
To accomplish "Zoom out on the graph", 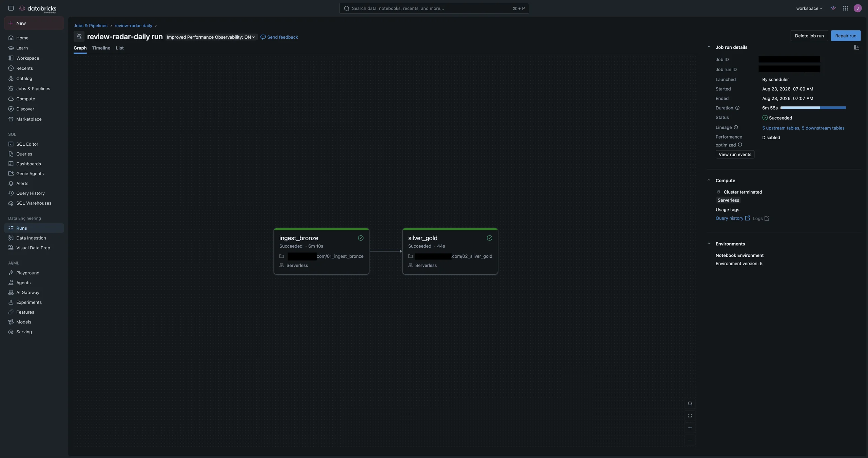I will [690, 440].
